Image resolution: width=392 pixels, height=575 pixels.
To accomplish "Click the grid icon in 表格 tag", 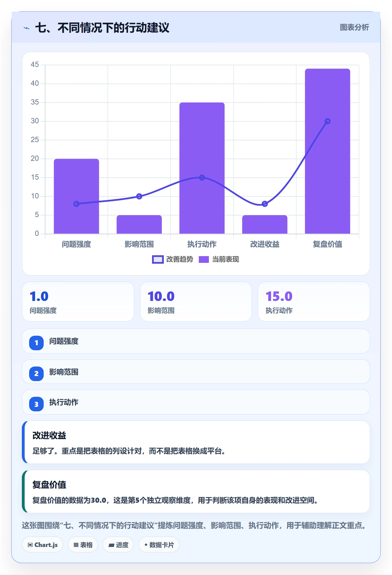I will [76, 545].
